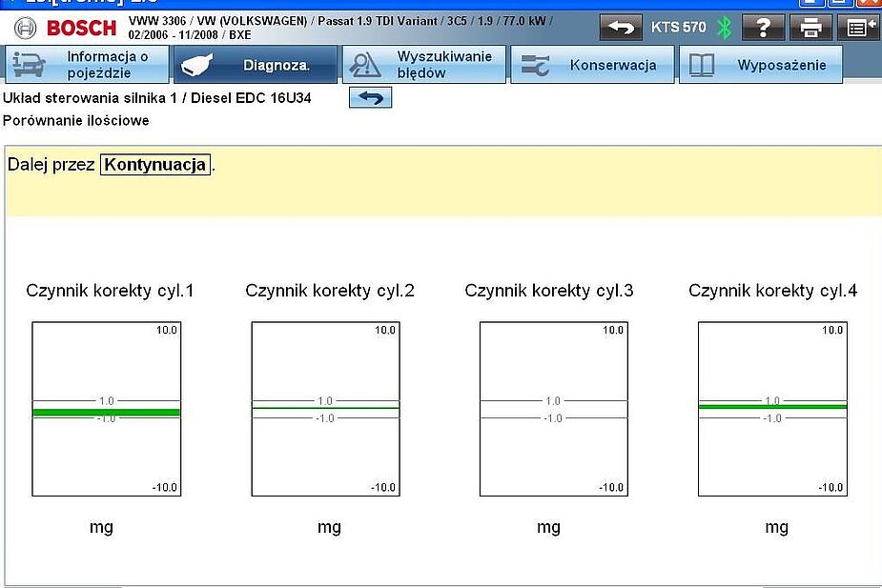Click the cylinder 3 correction graph
Viewport: 882px width, 588px height.
[553, 409]
